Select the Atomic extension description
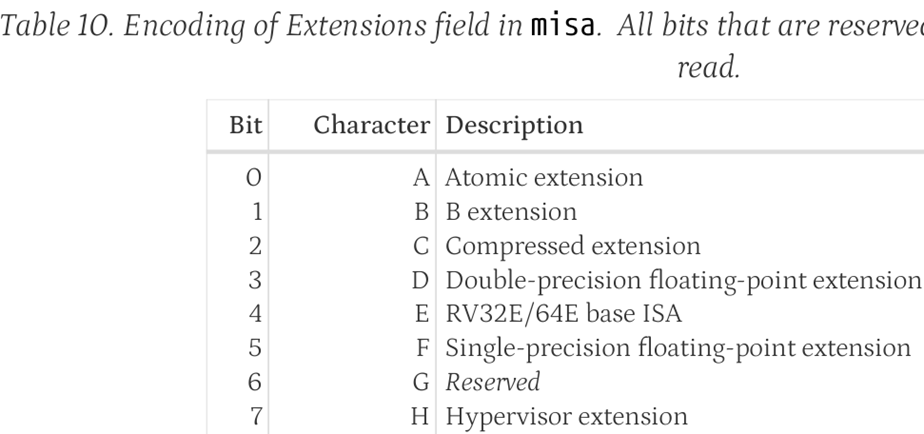924x434 pixels. [544, 177]
